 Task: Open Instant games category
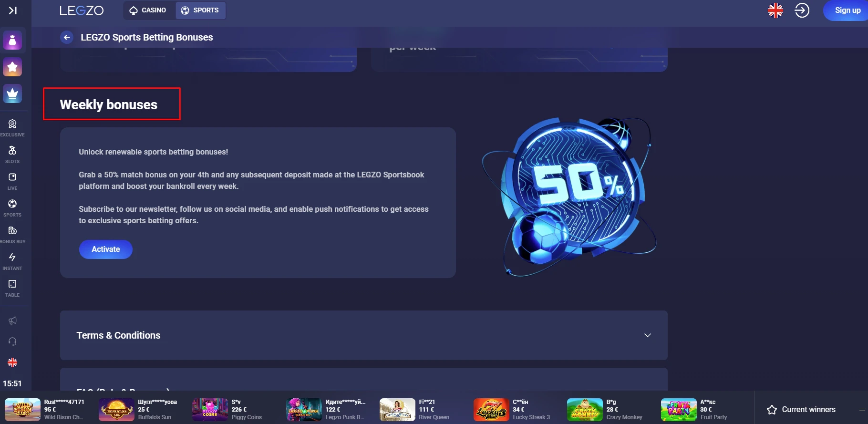pos(12,261)
